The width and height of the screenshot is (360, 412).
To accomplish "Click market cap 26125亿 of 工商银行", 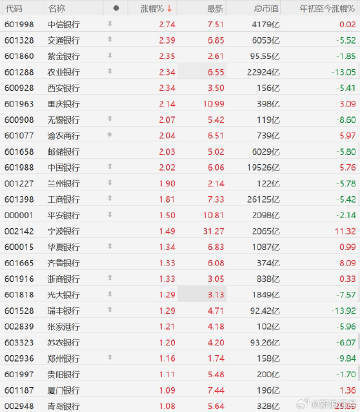I will click(263, 199).
